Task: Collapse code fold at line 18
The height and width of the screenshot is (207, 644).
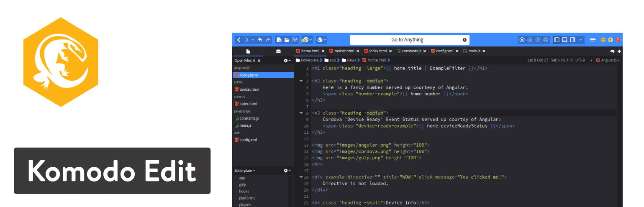Action: point(301,177)
